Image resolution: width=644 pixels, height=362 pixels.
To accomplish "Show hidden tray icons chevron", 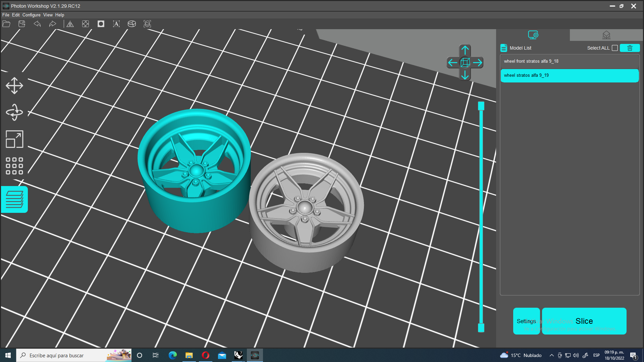I will pyautogui.click(x=551, y=355).
